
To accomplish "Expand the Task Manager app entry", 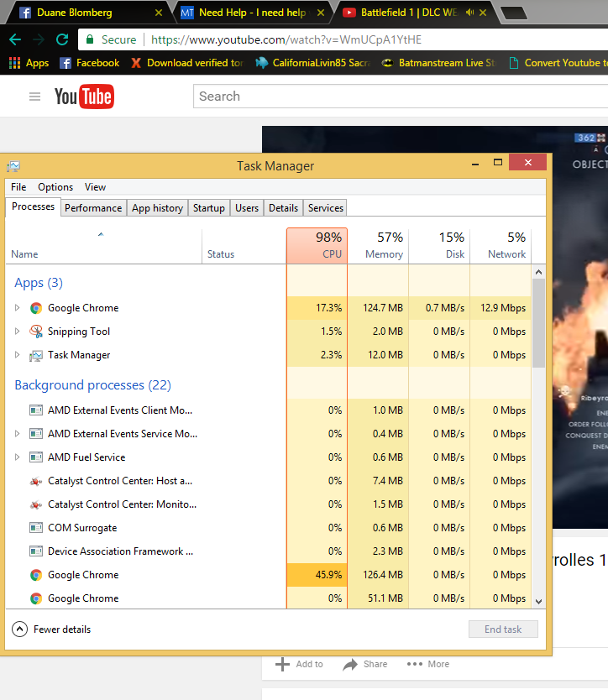I will 17,355.
